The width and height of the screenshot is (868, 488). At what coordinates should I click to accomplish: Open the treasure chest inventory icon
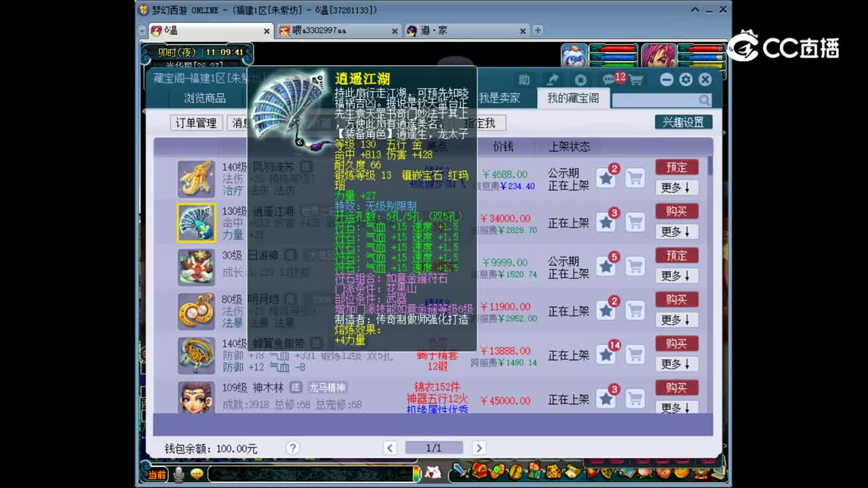[480, 470]
